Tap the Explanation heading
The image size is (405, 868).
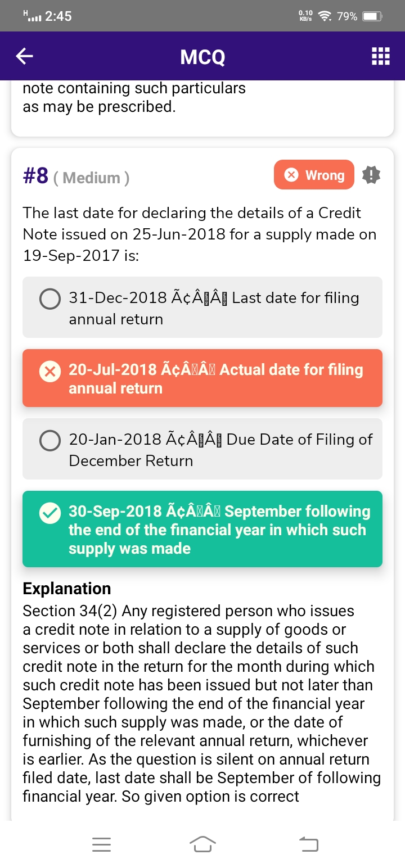[67, 589]
